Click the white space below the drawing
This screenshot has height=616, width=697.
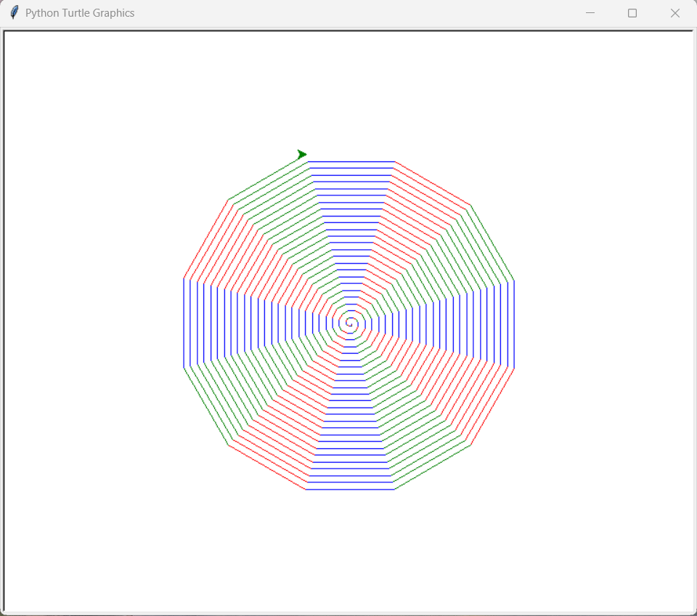point(348,552)
